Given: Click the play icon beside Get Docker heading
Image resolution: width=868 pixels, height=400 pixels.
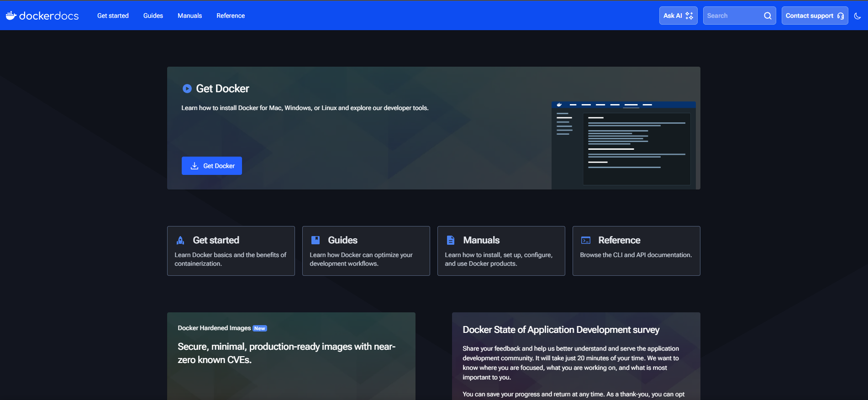Looking at the screenshot, I should click(187, 89).
